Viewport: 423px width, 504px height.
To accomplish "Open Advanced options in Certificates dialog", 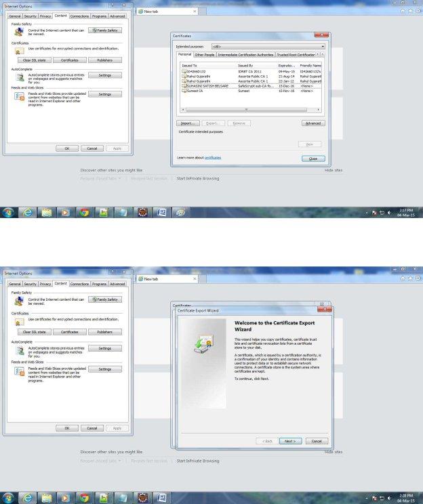I will 313,123.
